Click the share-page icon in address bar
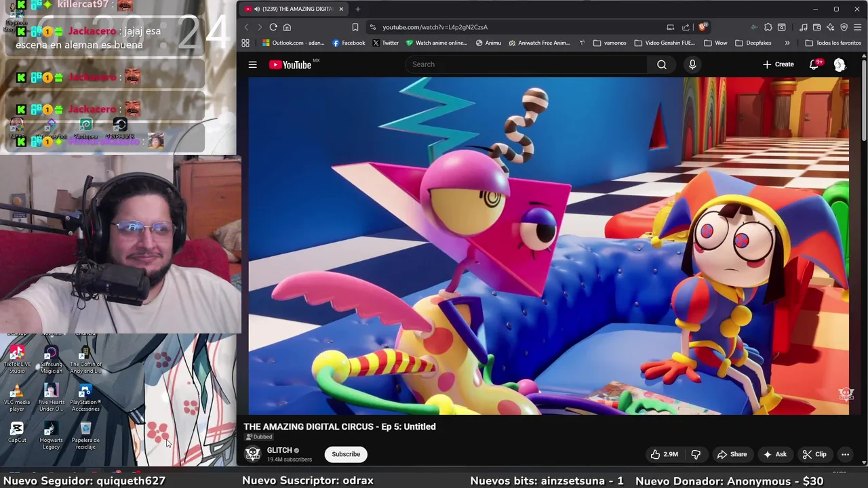 [686, 27]
